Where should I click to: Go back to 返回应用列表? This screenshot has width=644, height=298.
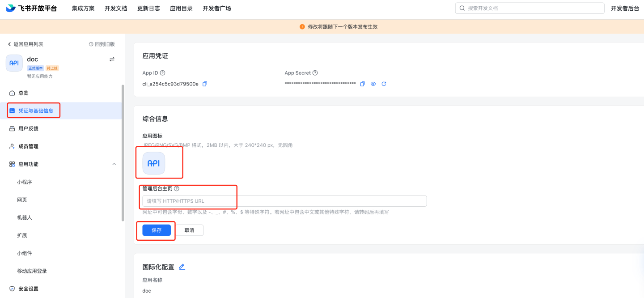coord(25,44)
